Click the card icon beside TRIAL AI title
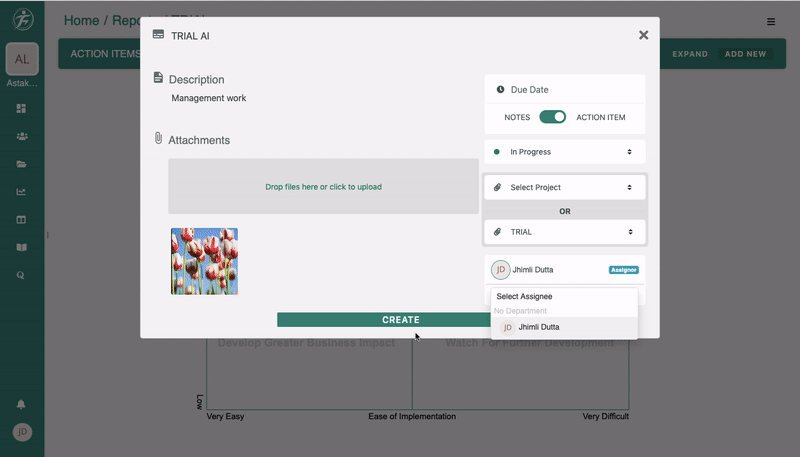Screen dimensions: 800x457 click(x=158, y=34)
